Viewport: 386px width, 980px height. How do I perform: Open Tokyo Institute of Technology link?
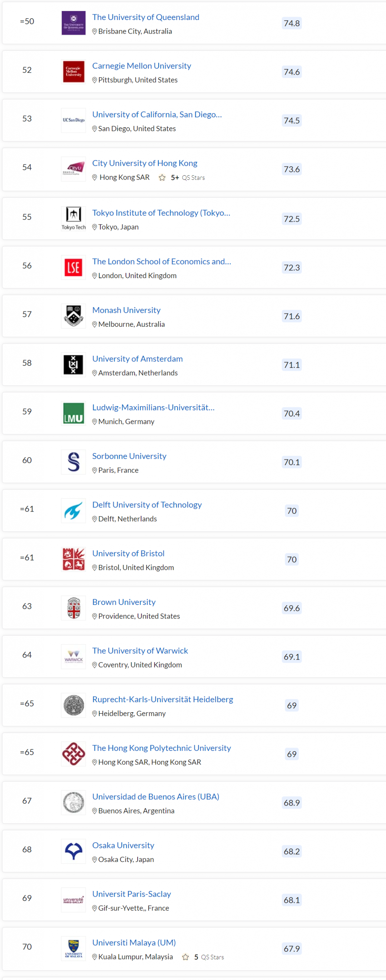[x=161, y=213]
